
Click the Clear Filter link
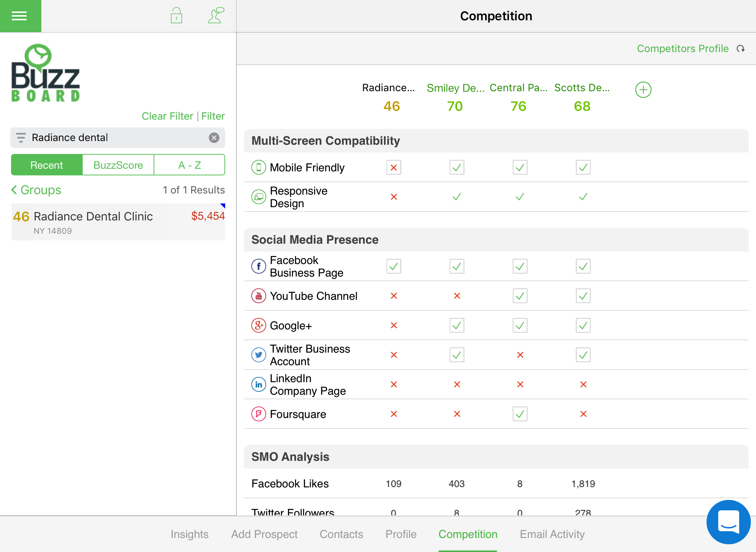point(167,116)
